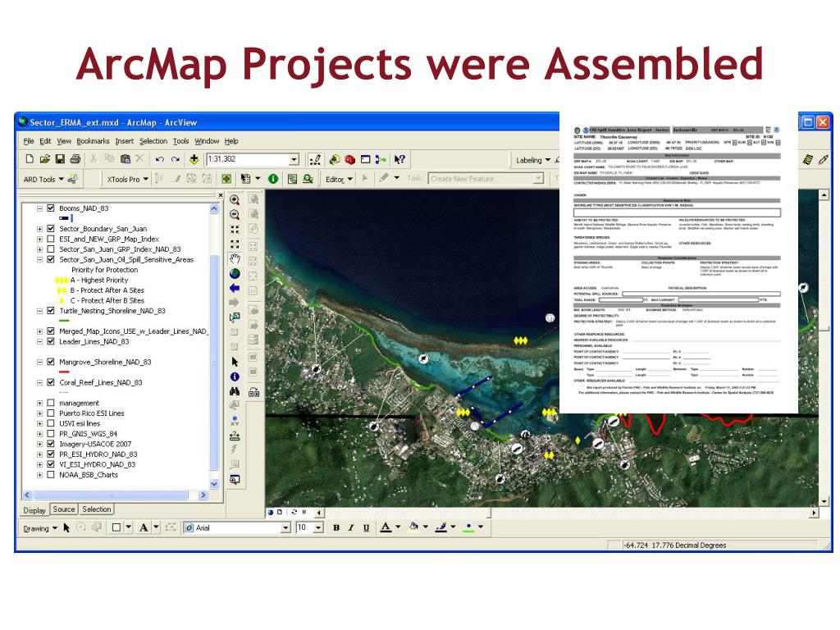Pick the font color A swatch

click(x=386, y=527)
